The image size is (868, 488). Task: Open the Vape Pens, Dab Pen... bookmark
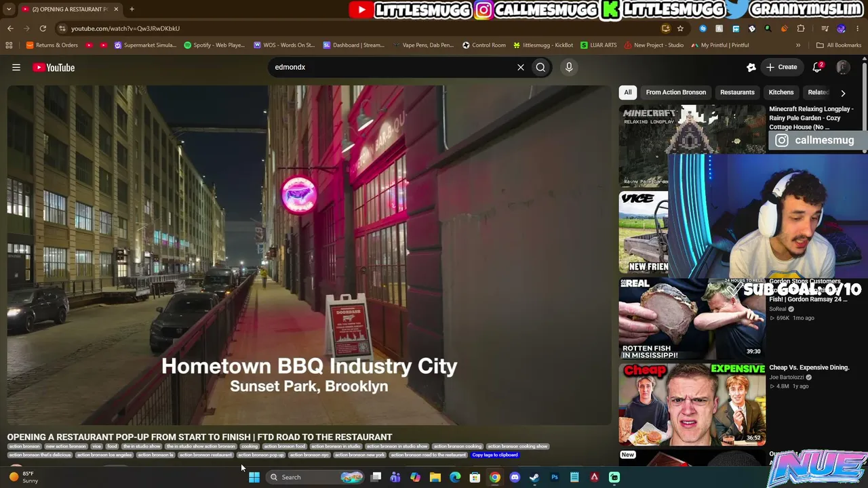(x=423, y=45)
